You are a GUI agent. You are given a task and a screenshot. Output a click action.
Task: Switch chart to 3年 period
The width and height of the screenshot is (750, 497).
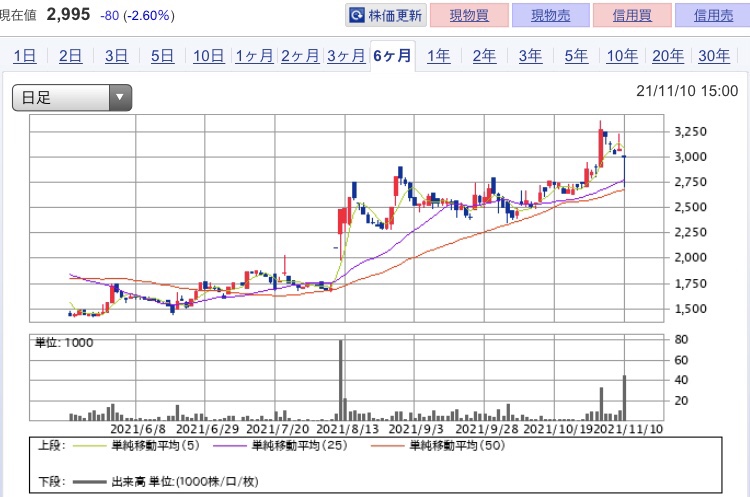coord(530,56)
